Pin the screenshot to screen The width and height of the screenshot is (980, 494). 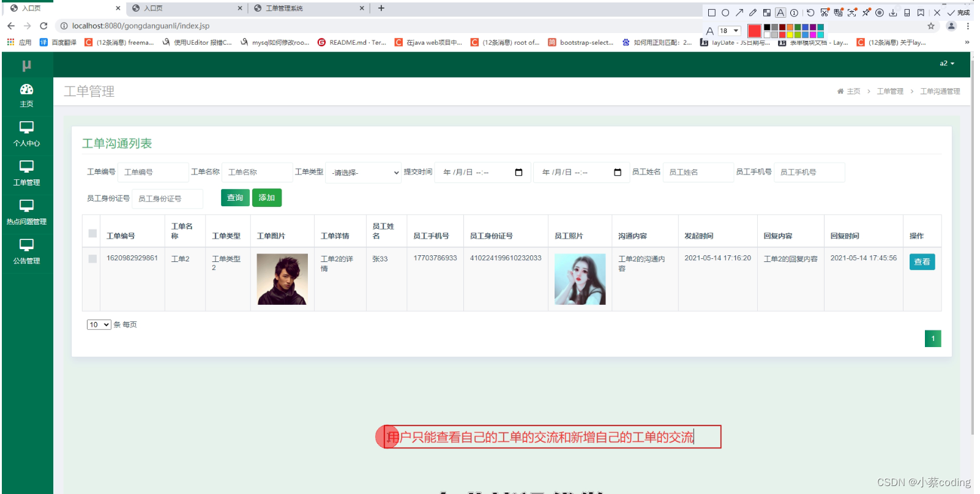866,12
